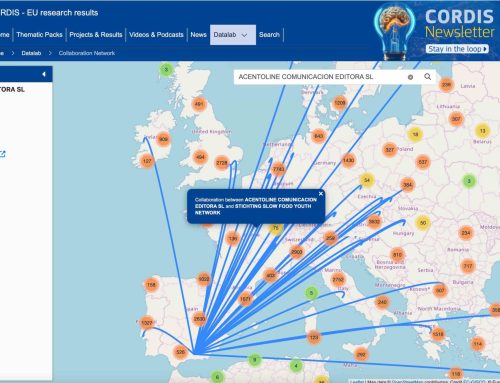Click the Collaboration Network breadcrumb

[87, 53]
